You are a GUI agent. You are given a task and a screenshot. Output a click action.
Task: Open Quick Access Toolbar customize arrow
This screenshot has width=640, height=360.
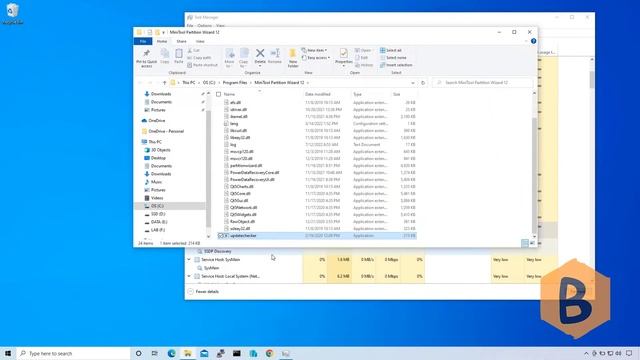[164, 32]
